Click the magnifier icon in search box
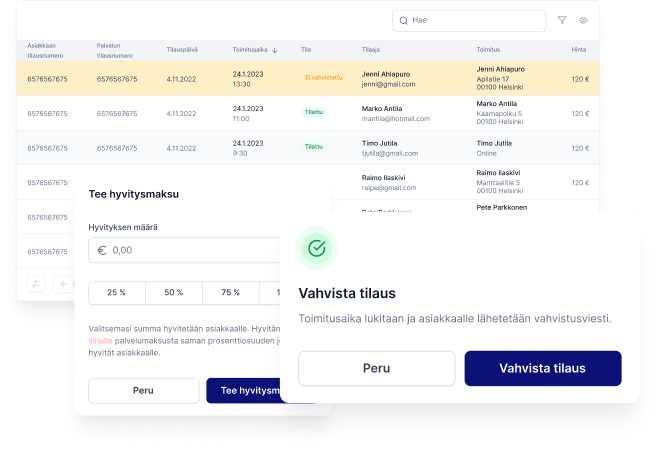The width and height of the screenshot is (663, 451). tap(403, 20)
